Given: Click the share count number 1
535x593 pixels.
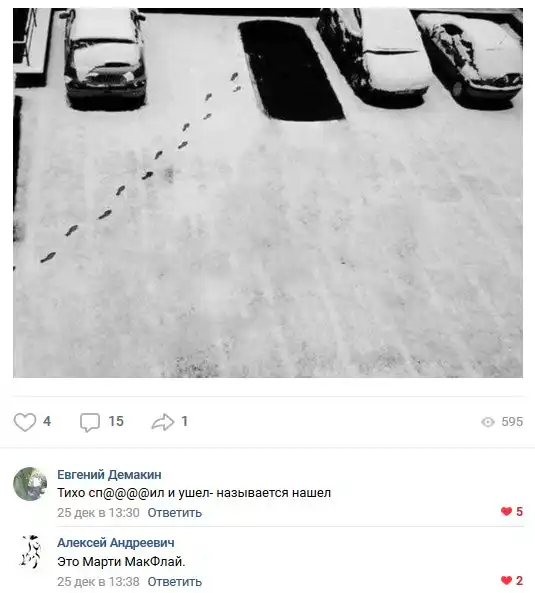Looking at the screenshot, I should coord(185,421).
